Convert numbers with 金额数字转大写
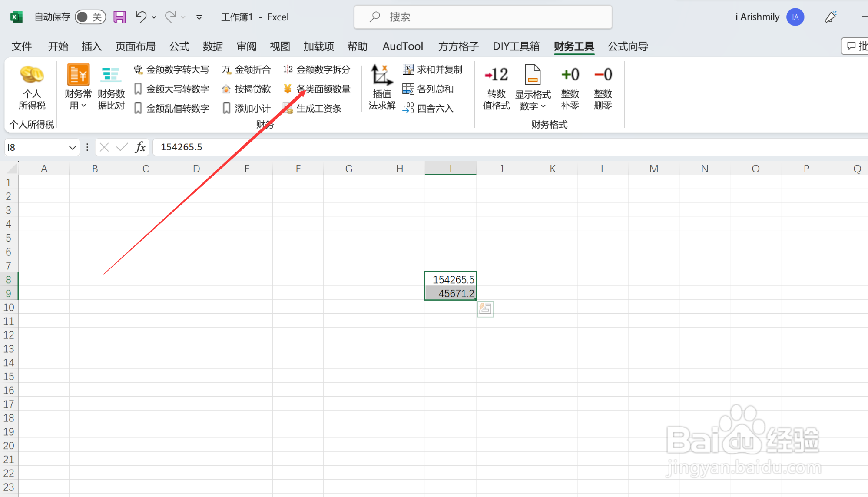 point(172,70)
